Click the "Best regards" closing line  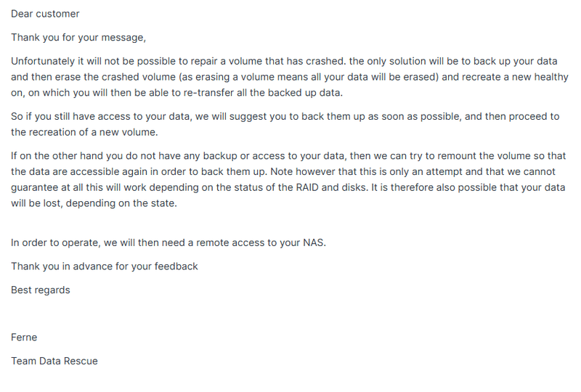pyautogui.click(x=41, y=290)
